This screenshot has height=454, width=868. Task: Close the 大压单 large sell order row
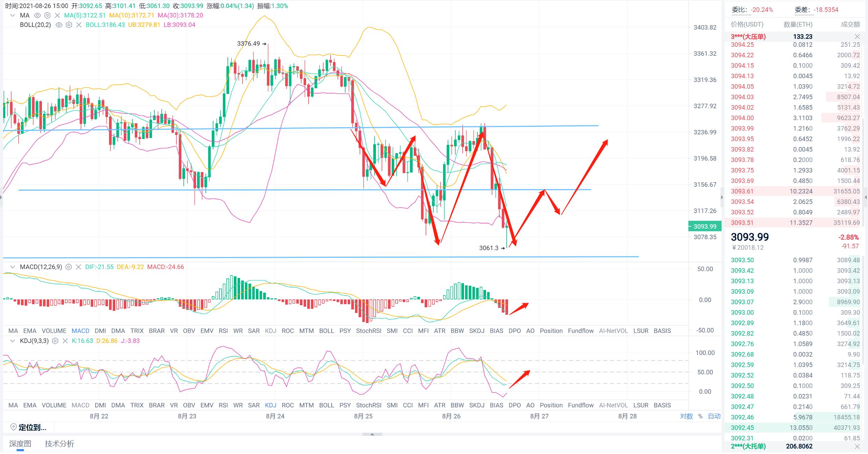[857, 37]
